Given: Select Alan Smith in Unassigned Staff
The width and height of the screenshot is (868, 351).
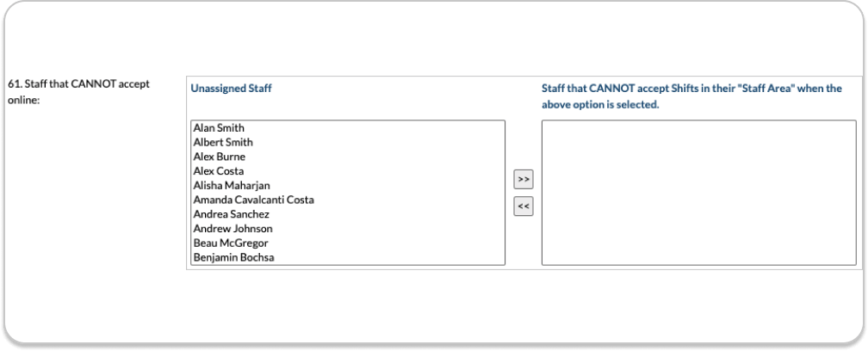Looking at the screenshot, I should 219,128.
